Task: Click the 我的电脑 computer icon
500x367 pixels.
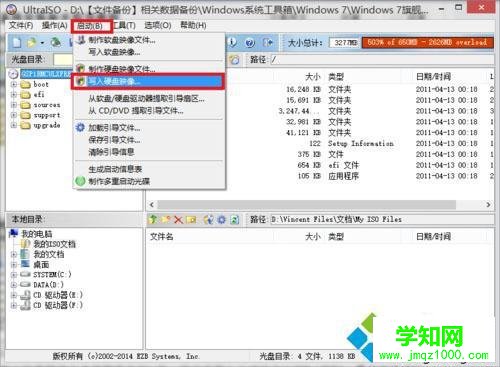Action: [14, 234]
